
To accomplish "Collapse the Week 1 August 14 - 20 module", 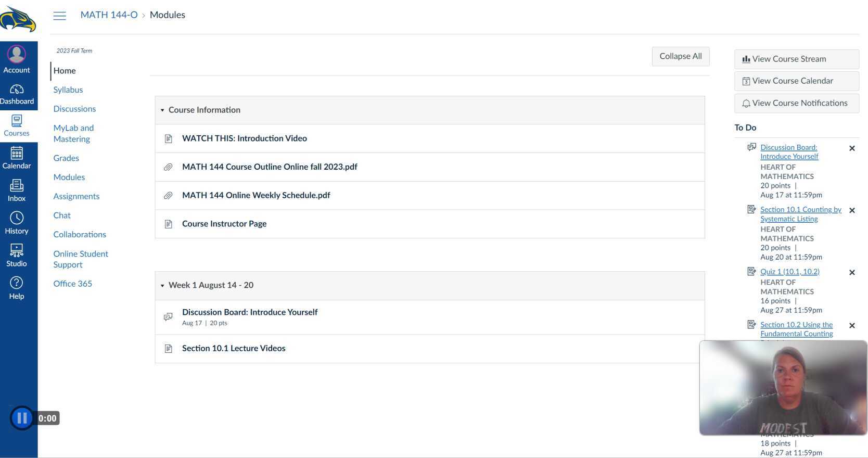I will 162,286.
